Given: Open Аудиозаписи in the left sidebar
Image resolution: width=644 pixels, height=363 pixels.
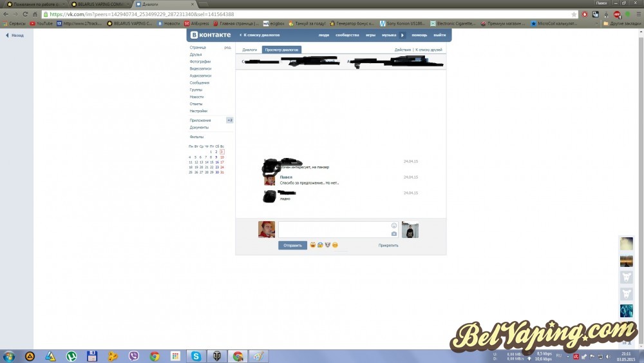Looking at the screenshot, I should point(200,75).
